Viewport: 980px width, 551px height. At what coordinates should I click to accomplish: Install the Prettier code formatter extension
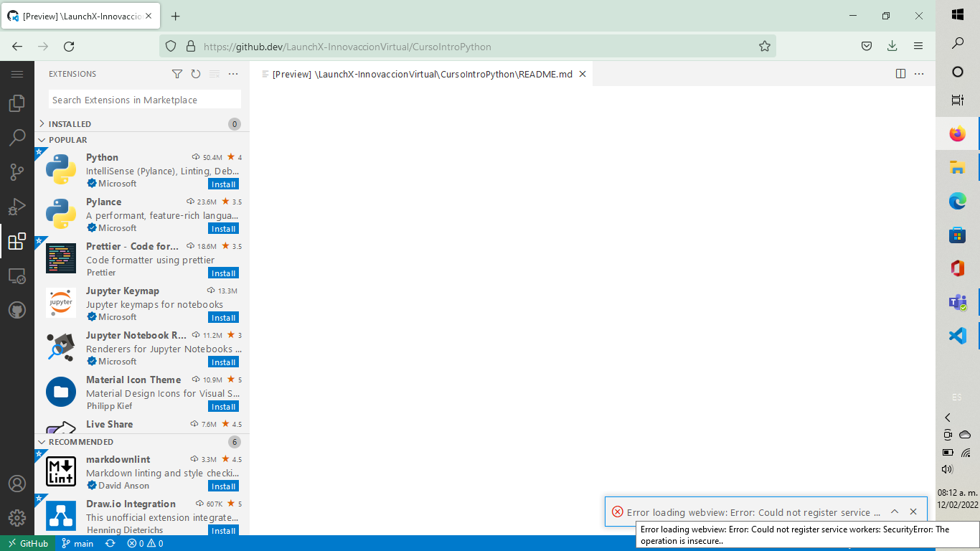223,273
